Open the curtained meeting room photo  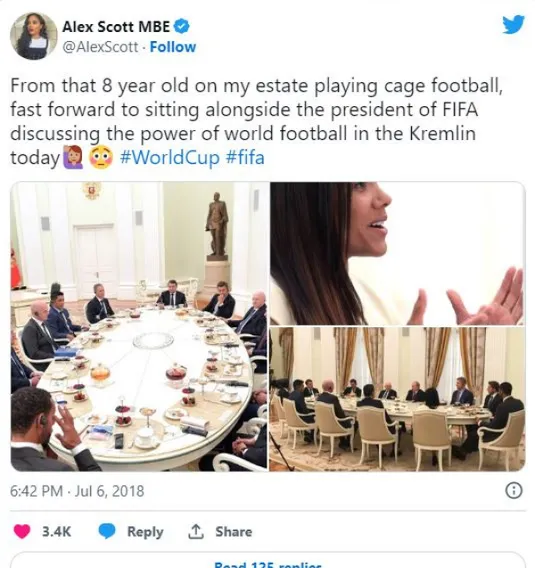[x=397, y=399]
